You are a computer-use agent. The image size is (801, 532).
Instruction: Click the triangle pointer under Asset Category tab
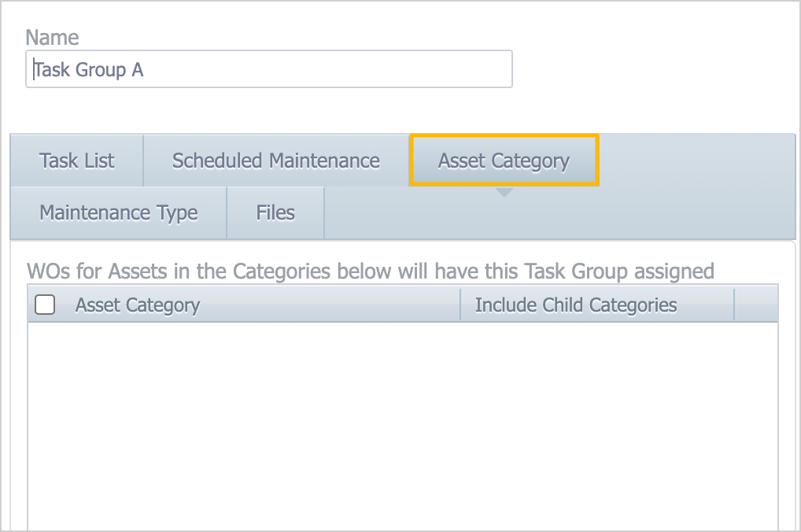pos(504,192)
